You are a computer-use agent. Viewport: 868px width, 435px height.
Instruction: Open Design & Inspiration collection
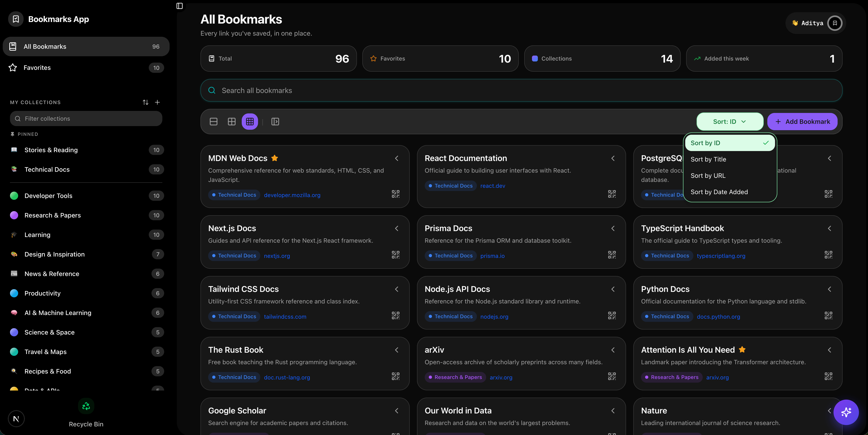(86, 254)
